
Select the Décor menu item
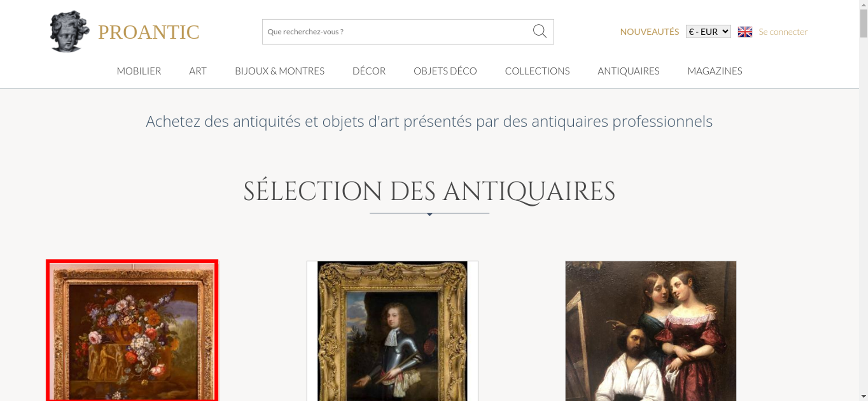tap(369, 71)
